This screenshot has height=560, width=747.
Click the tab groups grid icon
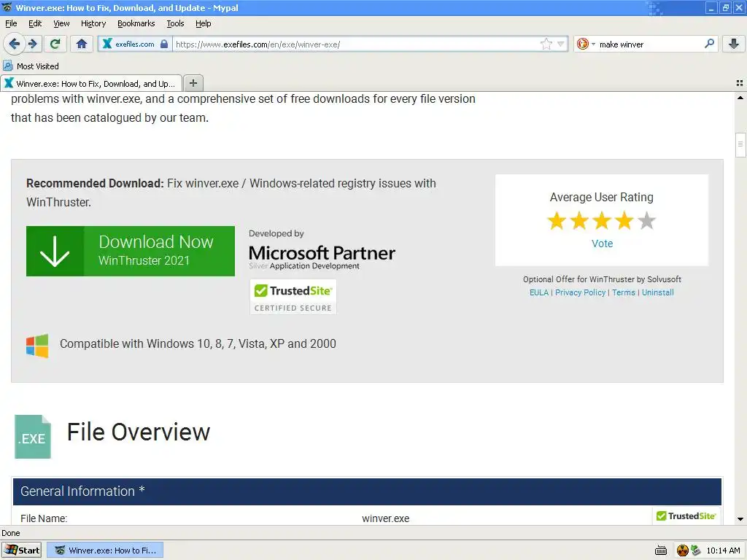[x=740, y=83]
